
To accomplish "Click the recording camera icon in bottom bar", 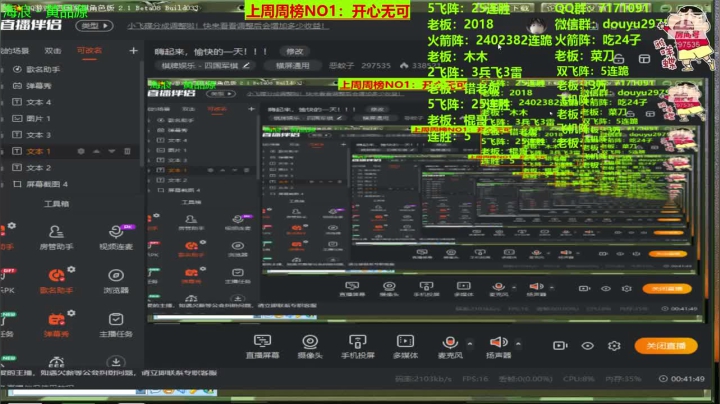I will pos(560,345).
